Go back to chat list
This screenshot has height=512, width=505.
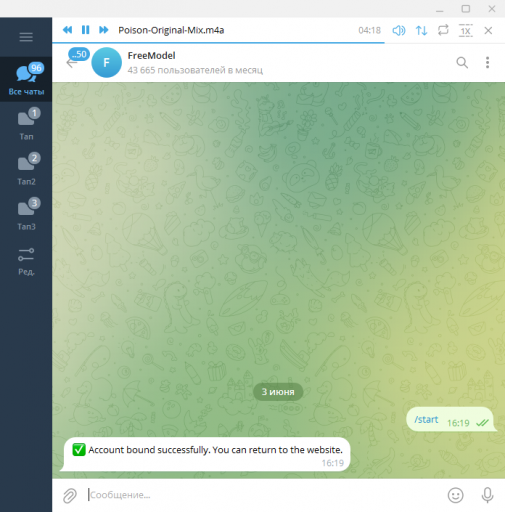tap(71, 63)
